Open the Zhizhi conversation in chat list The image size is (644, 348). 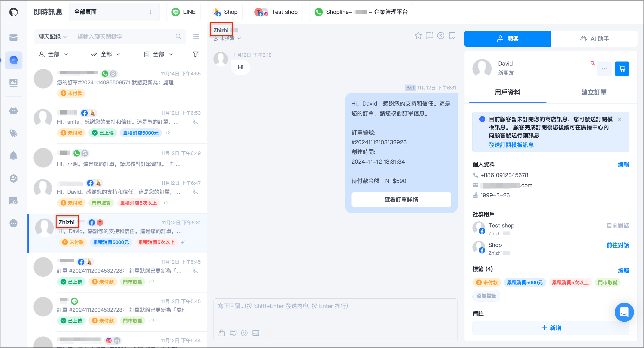[117, 233]
